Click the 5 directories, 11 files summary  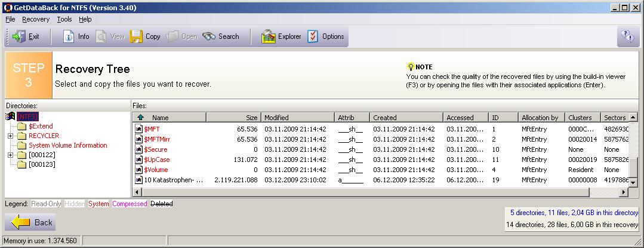(x=574, y=213)
